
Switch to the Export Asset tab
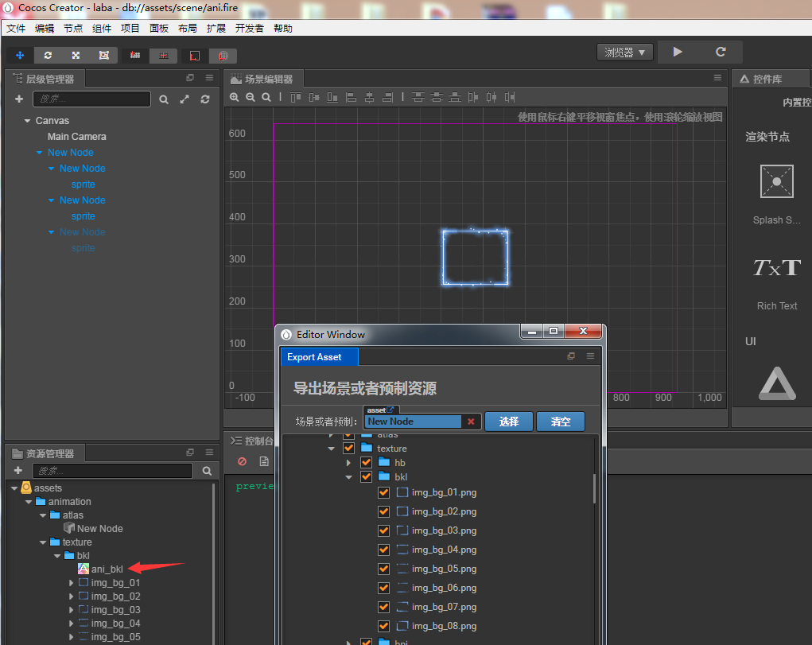(314, 357)
